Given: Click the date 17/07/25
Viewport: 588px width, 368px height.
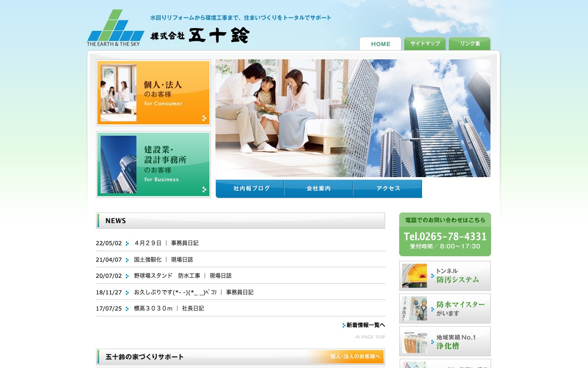Looking at the screenshot, I should (x=109, y=309).
